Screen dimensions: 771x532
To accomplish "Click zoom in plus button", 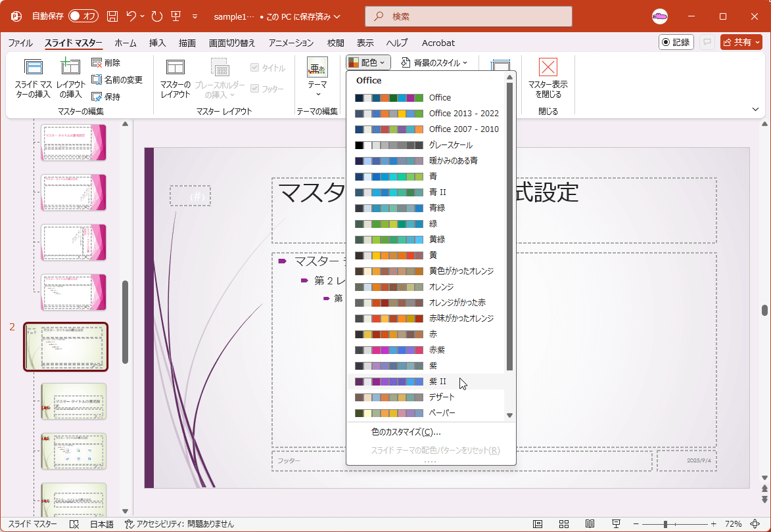I will pyautogui.click(x=713, y=524).
